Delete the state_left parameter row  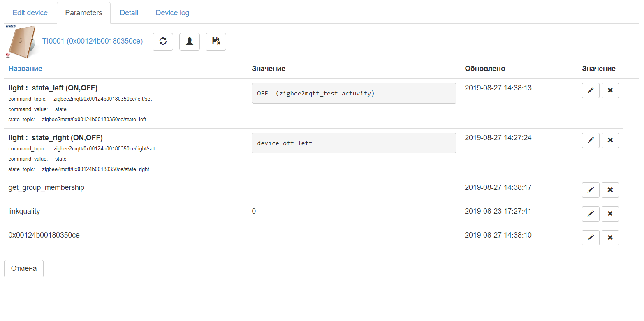click(610, 90)
